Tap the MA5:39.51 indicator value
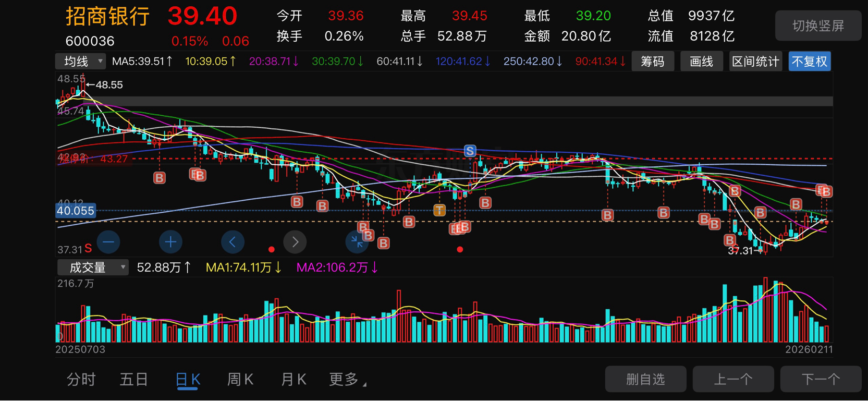The width and height of the screenshot is (868, 401). point(142,62)
